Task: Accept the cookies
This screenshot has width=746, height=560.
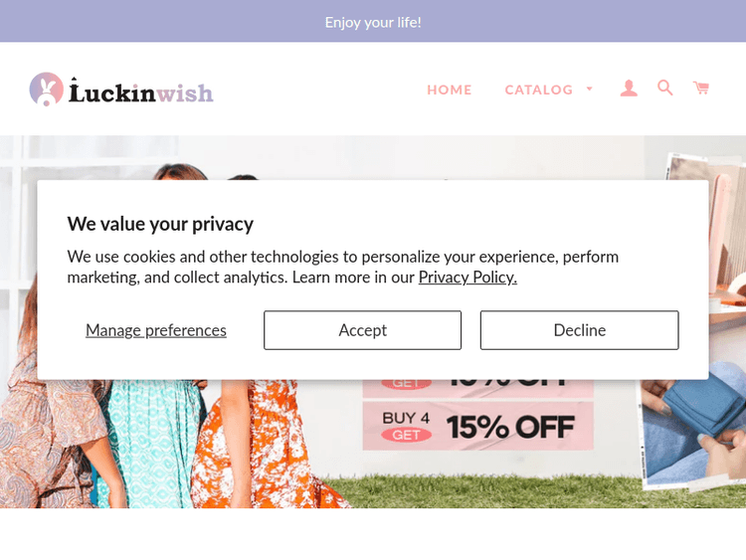Action: click(362, 330)
